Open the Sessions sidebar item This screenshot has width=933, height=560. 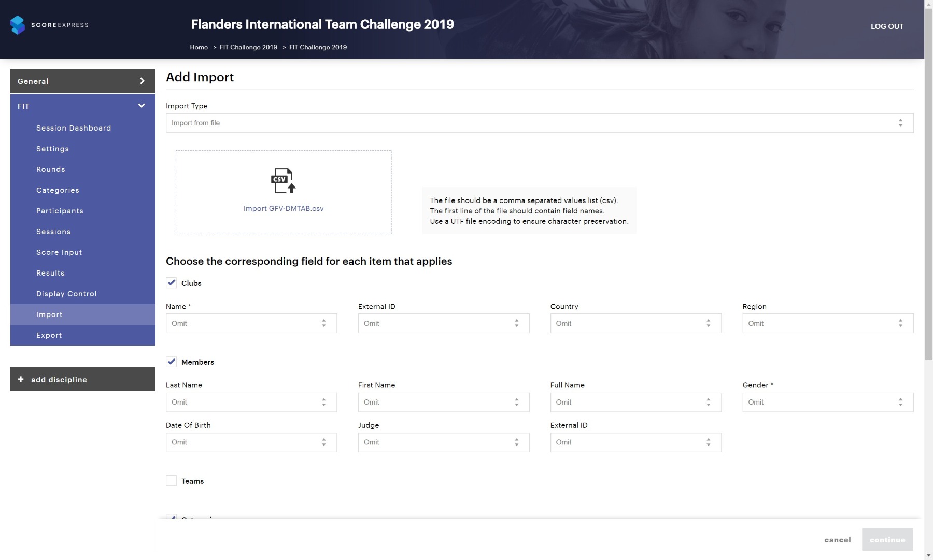coord(83,232)
